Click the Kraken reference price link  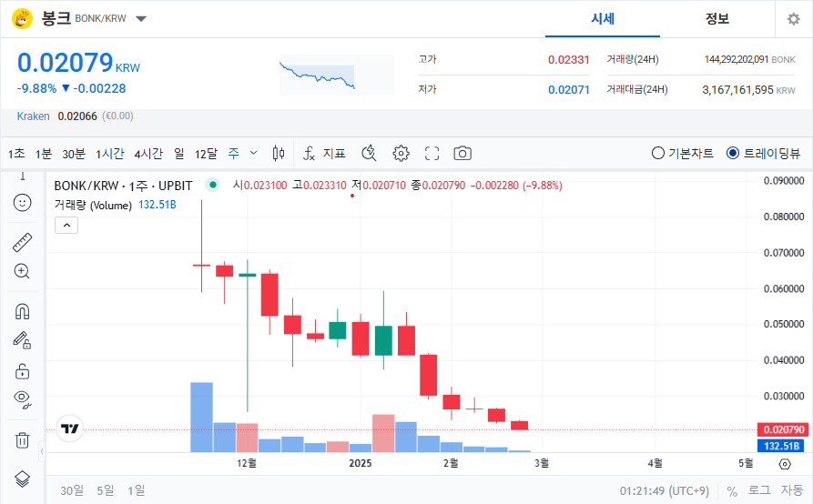click(33, 116)
